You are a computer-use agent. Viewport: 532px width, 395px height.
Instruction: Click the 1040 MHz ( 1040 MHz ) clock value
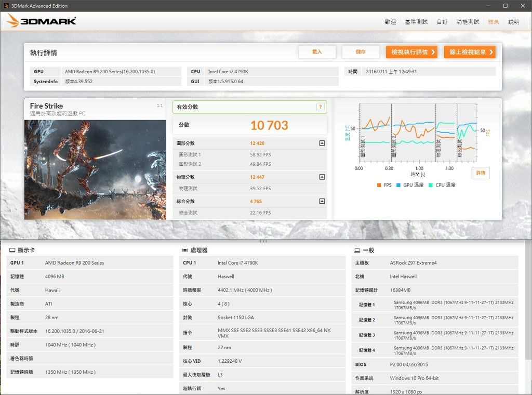click(70, 345)
